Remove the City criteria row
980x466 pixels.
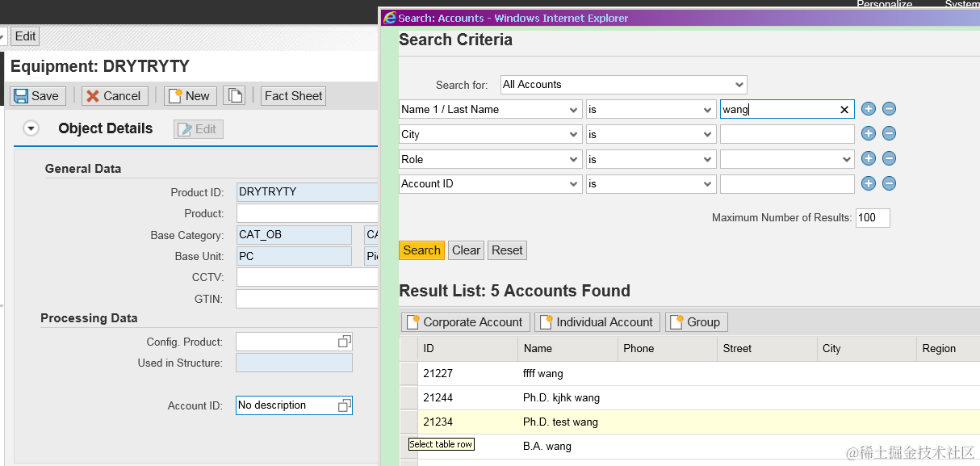(x=889, y=134)
